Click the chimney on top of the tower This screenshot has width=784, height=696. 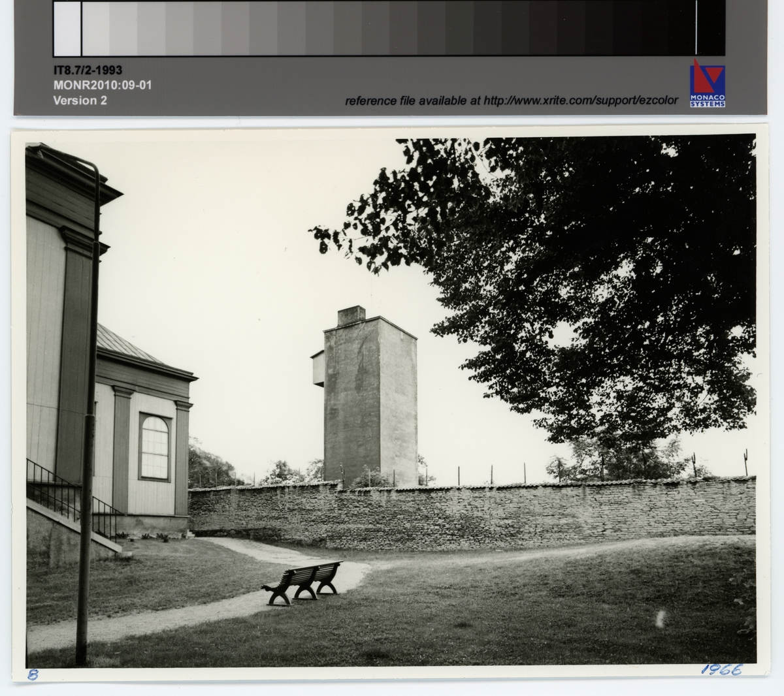click(351, 314)
